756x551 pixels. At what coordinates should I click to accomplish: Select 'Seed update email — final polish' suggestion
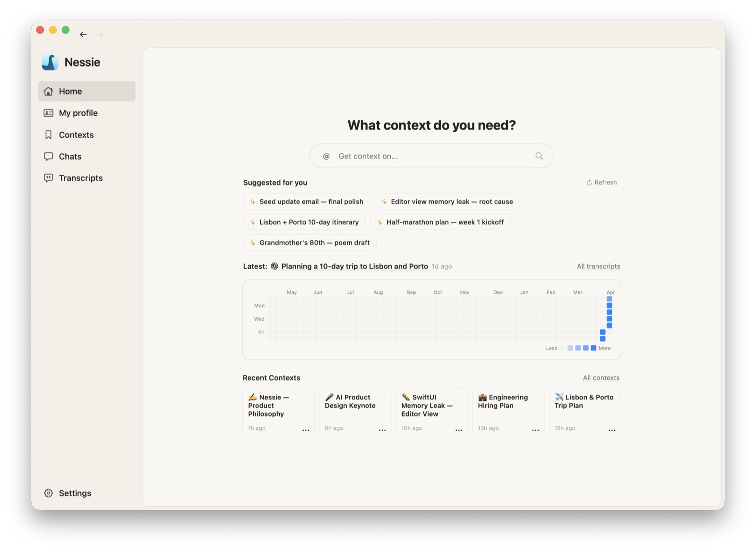pyautogui.click(x=307, y=202)
